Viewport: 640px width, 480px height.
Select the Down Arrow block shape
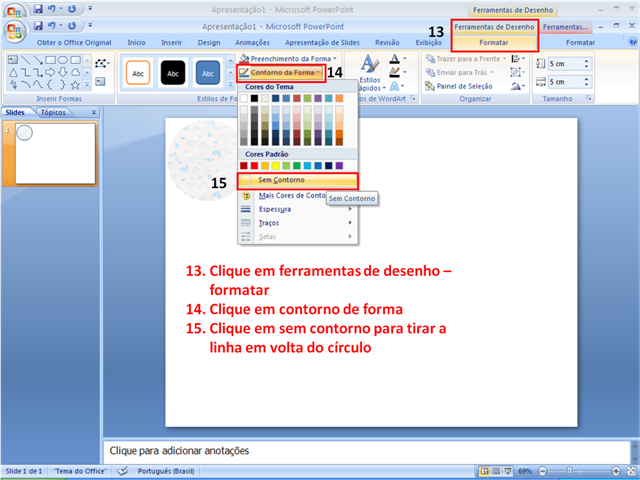pos(63,73)
